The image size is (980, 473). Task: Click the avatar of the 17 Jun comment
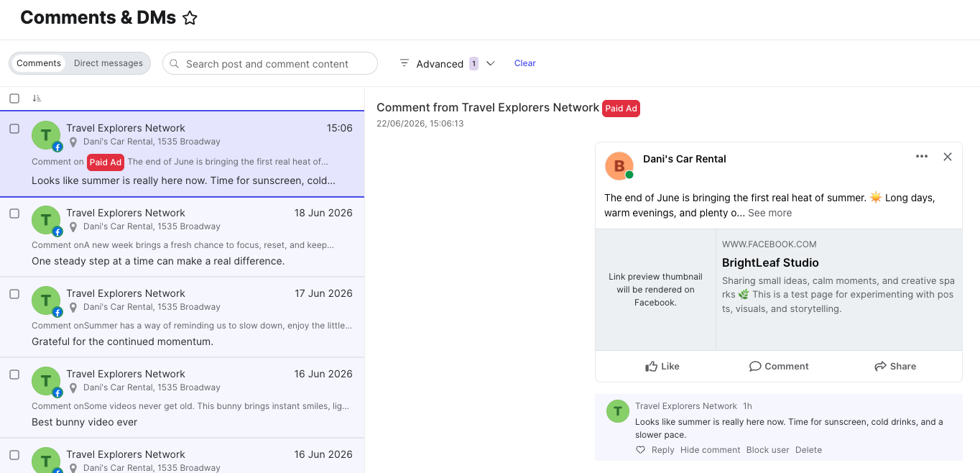coord(47,301)
